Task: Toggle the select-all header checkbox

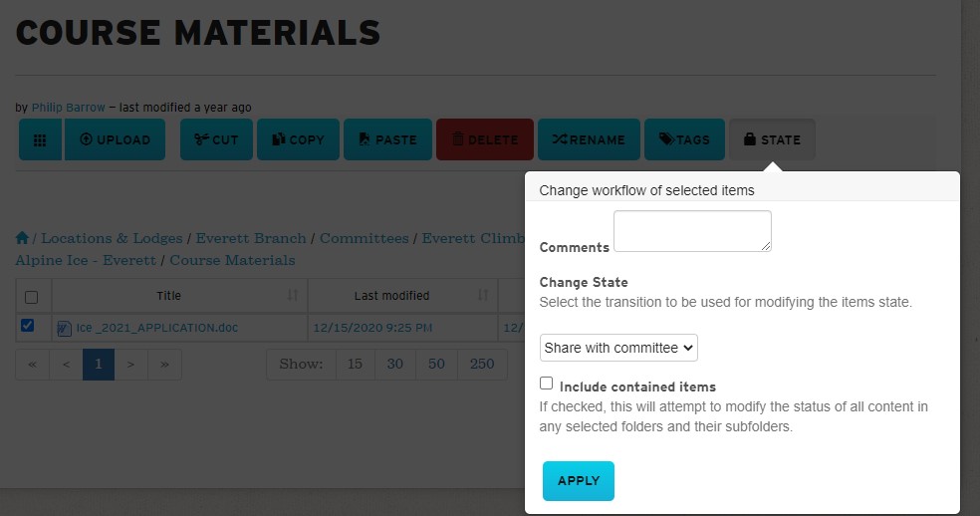Action: 31,297
